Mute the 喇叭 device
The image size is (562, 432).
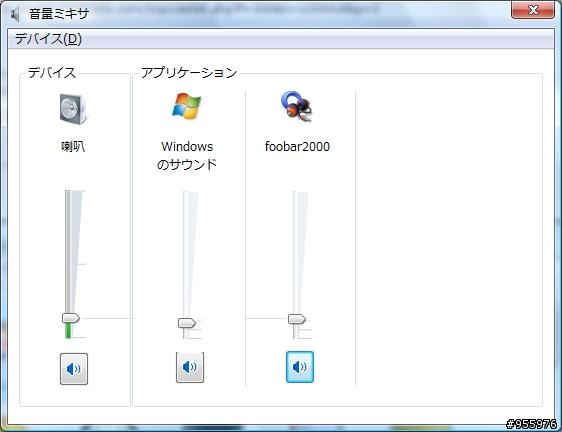click(74, 369)
